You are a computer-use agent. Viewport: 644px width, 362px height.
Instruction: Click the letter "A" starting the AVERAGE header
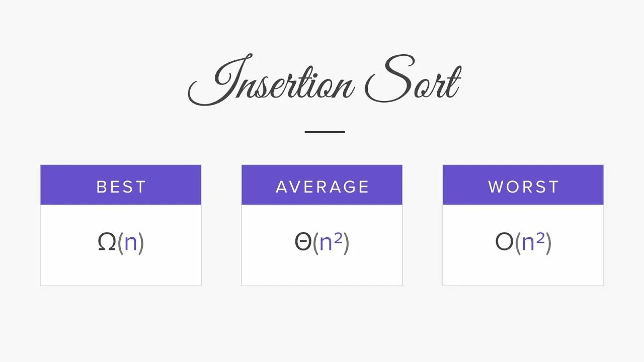click(282, 187)
